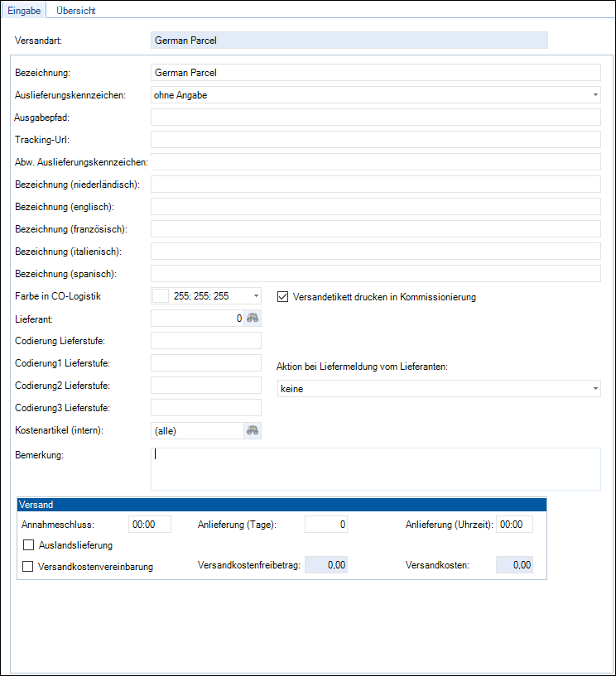This screenshot has height=676, width=616.
Task: Enable the Auslandslieferung checkbox
Action: [x=29, y=545]
